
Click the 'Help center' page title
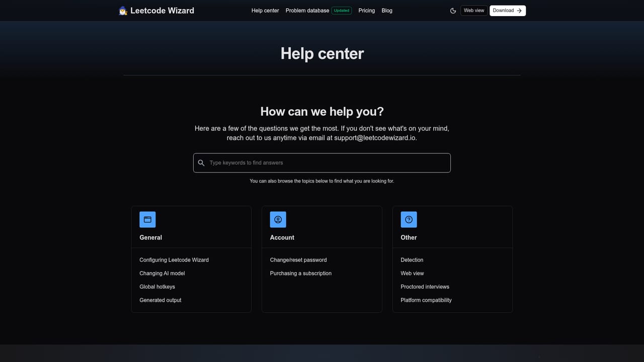coord(322,54)
